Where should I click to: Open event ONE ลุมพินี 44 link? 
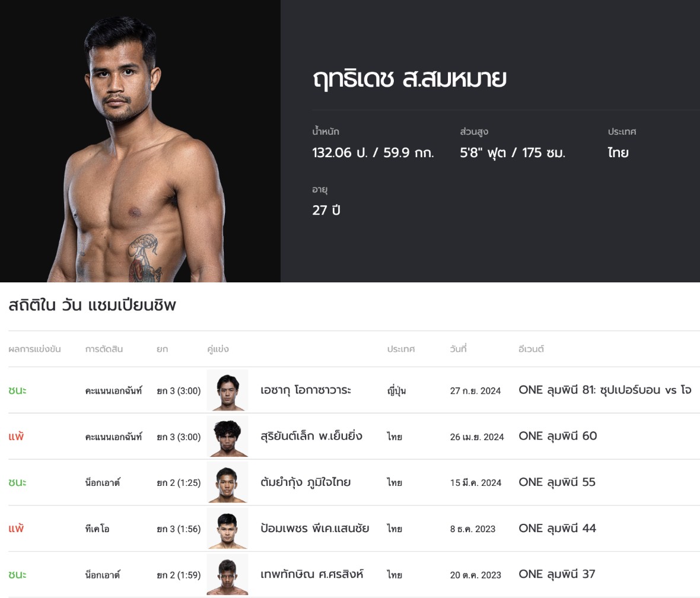[557, 528]
